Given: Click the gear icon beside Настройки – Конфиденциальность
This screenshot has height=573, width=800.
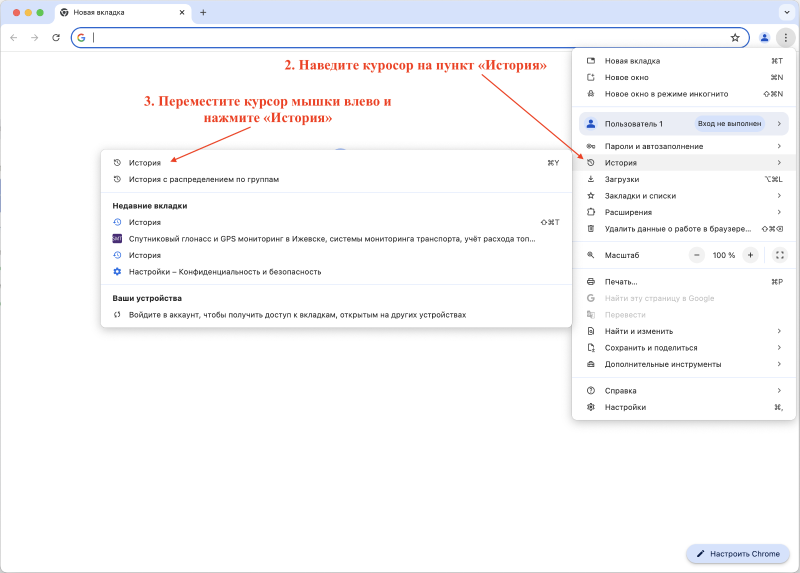Looking at the screenshot, I should pyautogui.click(x=117, y=272).
